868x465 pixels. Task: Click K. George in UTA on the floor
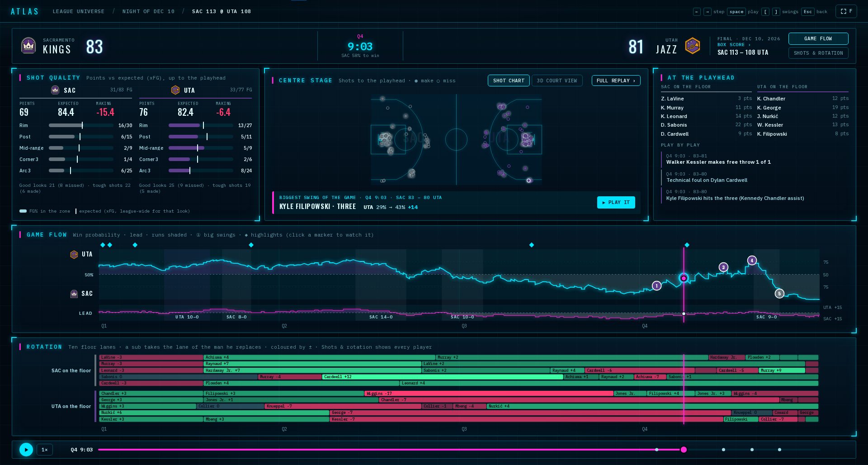[803, 108]
